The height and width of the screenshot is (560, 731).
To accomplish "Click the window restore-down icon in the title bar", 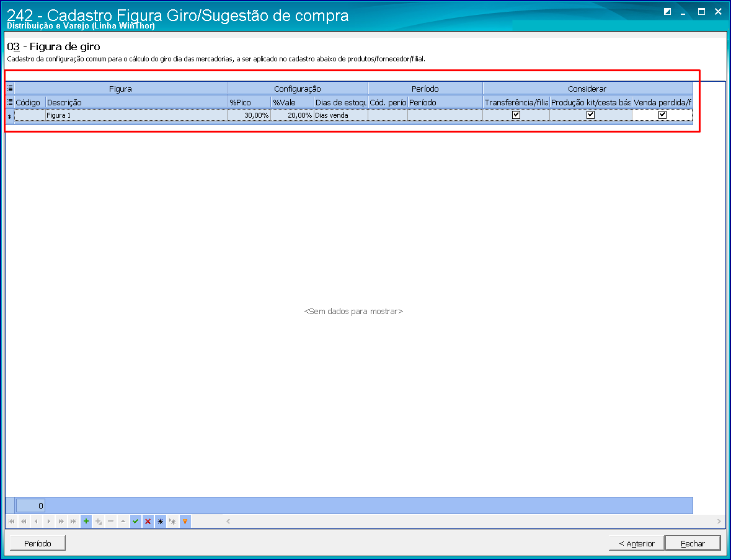I will (668, 12).
